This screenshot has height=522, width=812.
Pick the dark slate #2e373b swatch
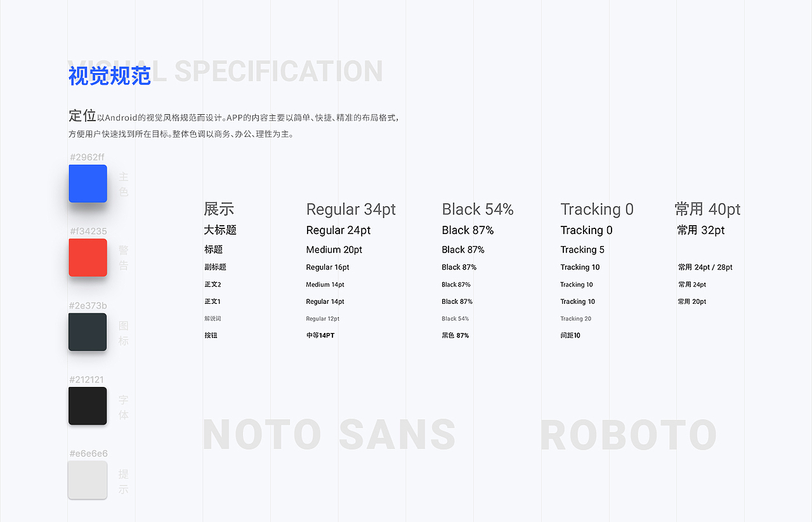88,332
